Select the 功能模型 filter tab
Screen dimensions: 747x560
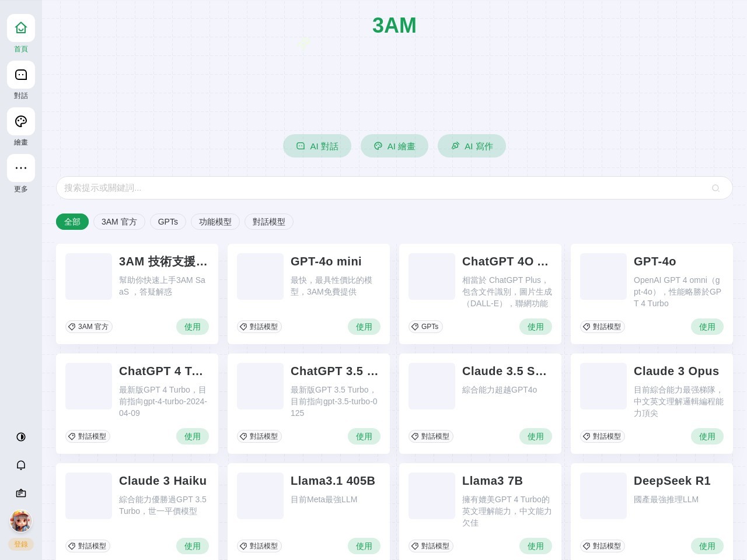(215, 222)
